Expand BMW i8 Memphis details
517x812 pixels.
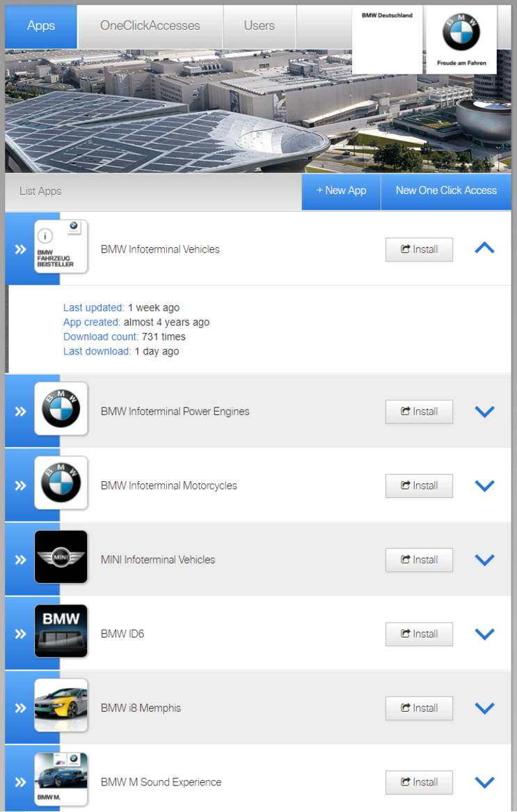tap(484, 708)
